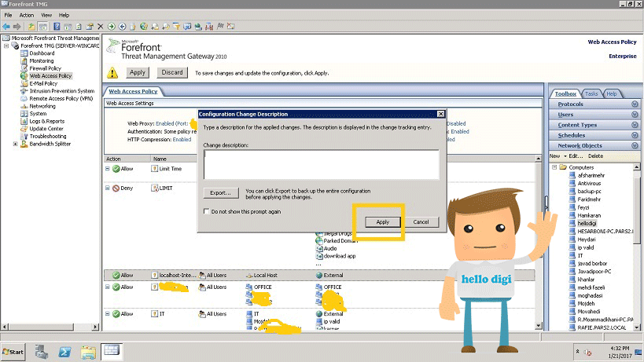This screenshot has width=644, height=362.
Task: Click the Change description text box
Action: click(x=321, y=164)
